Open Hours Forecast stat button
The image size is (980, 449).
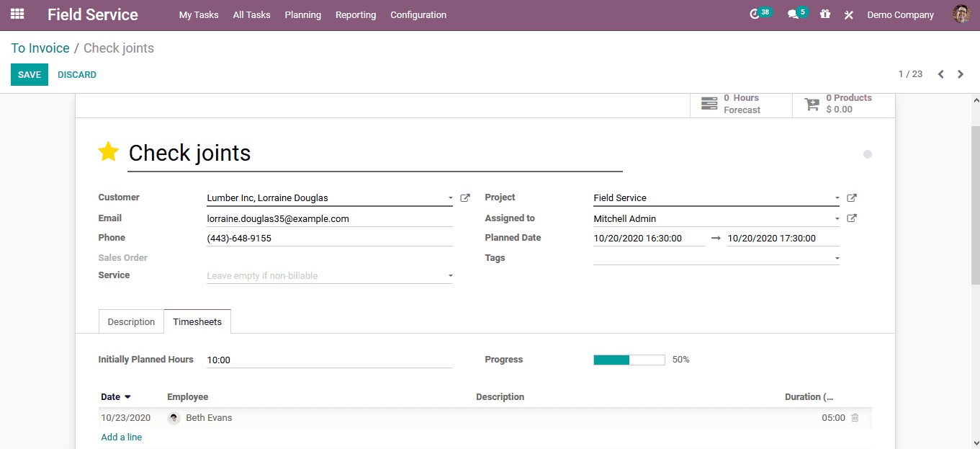tap(741, 104)
